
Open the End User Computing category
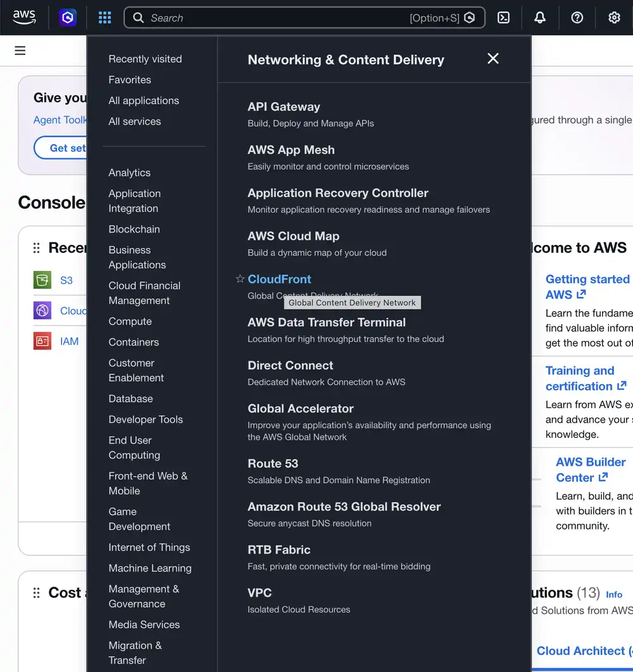point(134,448)
